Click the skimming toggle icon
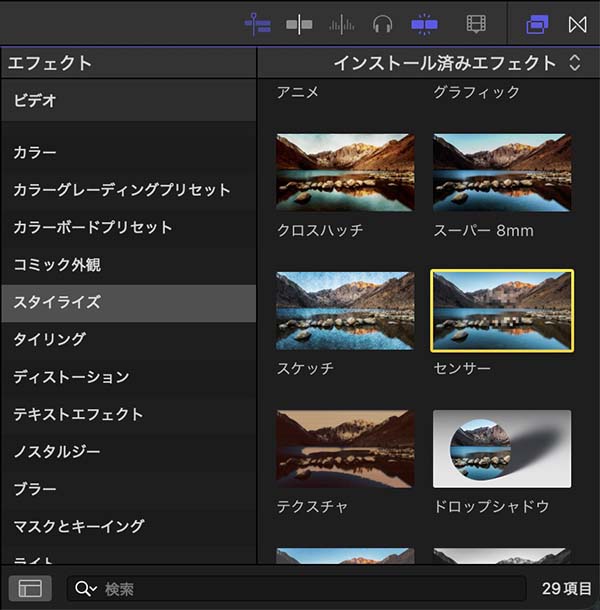600x610 pixels. [x=299, y=23]
